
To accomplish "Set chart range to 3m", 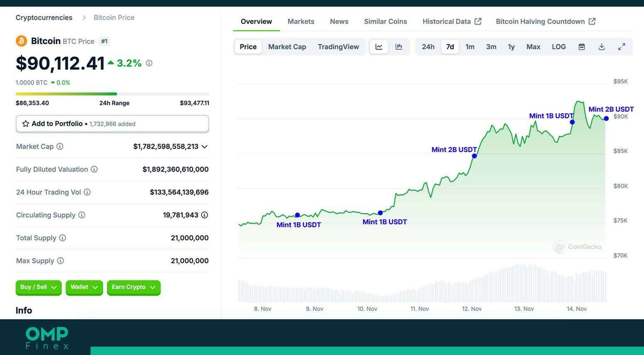I will click(x=491, y=47).
